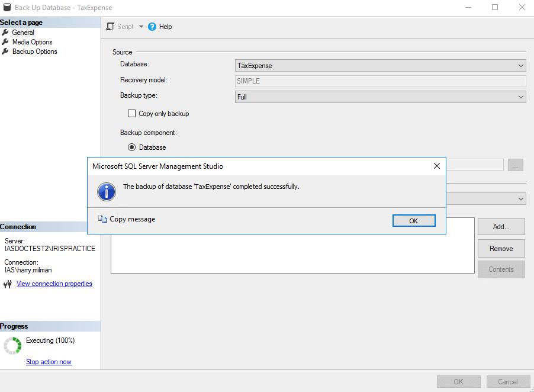This screenshot has width=534, height=392.
Task: Click the Executing (100%) progress text
Action: point(50,340)
